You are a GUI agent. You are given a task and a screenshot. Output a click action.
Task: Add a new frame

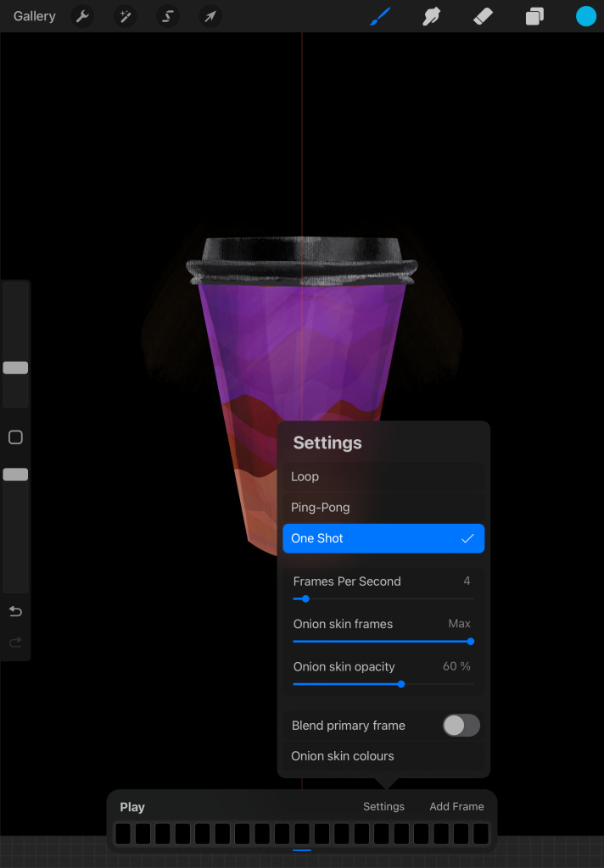(456, 807)
